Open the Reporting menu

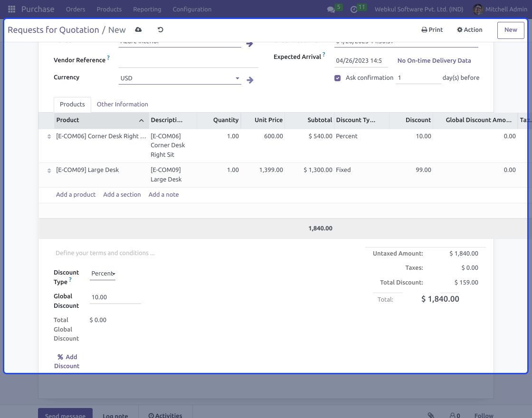pyautogui.click(x=147, y=9)
